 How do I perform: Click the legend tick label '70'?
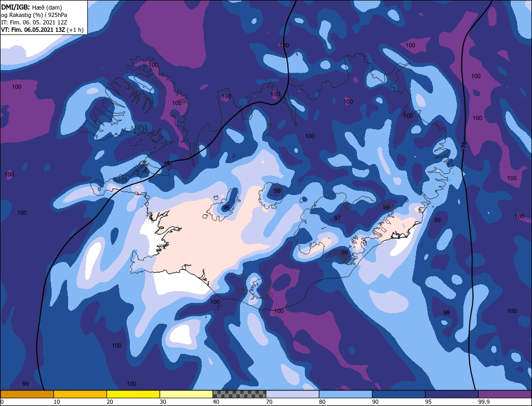click(x=269, y=402)
